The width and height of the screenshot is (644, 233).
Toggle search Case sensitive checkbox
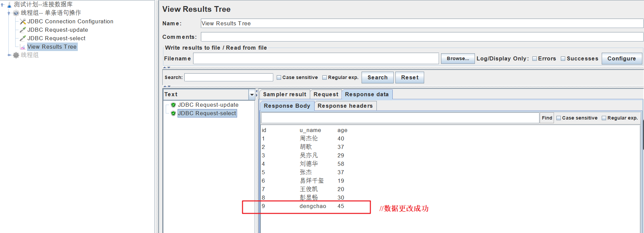pos(279,78)
